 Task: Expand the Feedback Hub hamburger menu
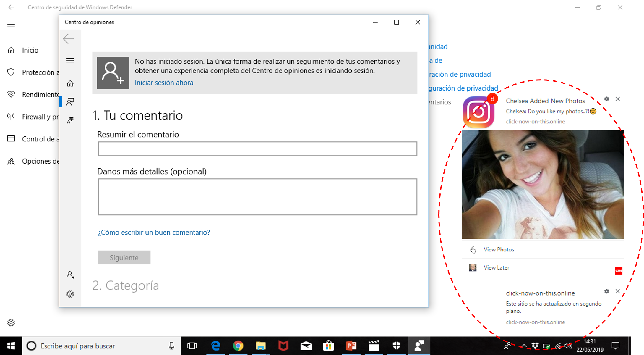click(x=70, y=61)
